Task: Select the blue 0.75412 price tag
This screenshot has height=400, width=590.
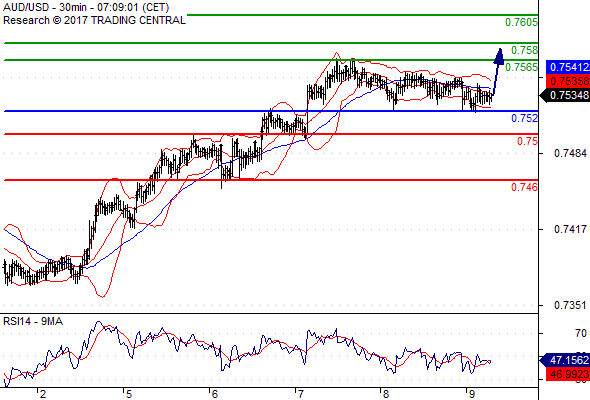Action: (568, 67)
